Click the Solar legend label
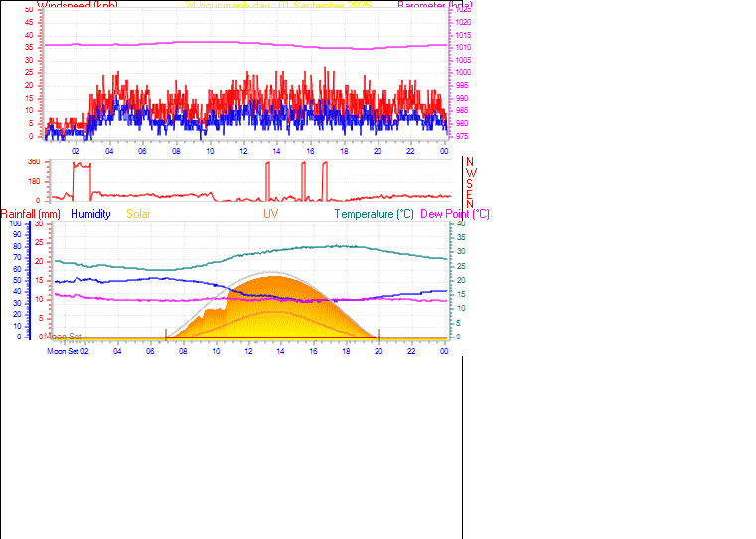This screenshot has height=539, width=756. [x=139, y=214]
